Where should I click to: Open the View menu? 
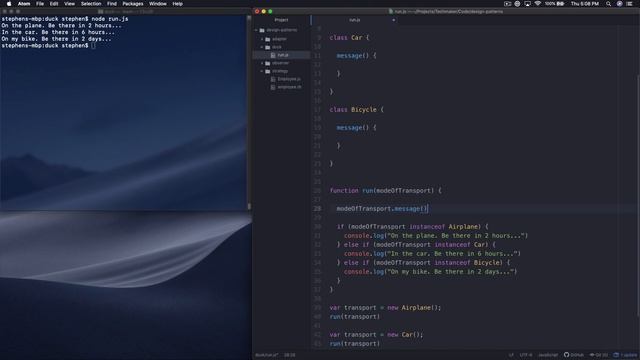pyautogui.click(x=69, y=4)
